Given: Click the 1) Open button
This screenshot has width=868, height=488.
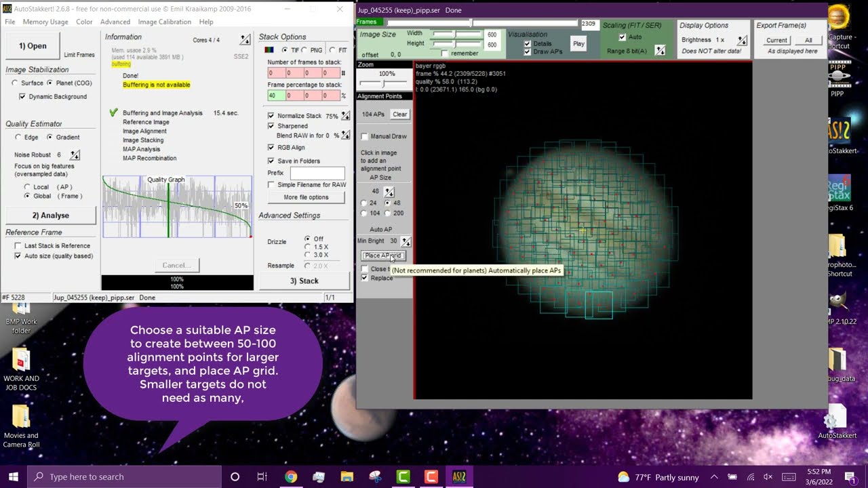Looking at the screenshot, I should [33, 45].
